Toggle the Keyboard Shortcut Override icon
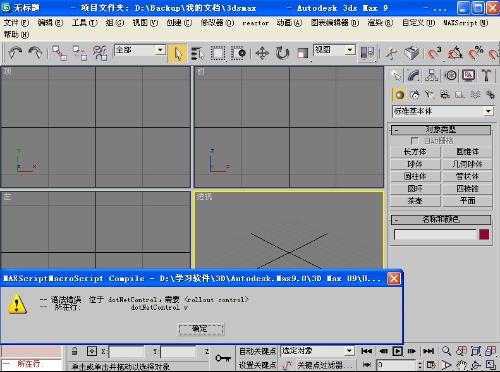500x372 pixels. [x=411, y=53]
